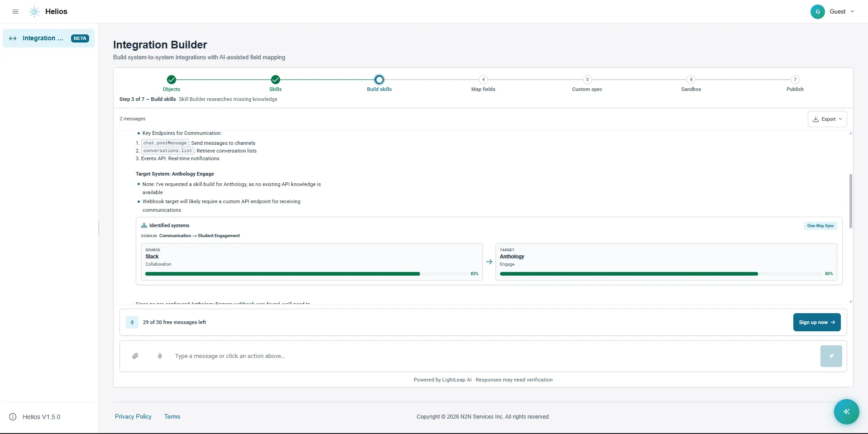Click 'Events API: Real-time notifications' line
The width and height of the screenshot is (868, 434).
pos(180,158)
